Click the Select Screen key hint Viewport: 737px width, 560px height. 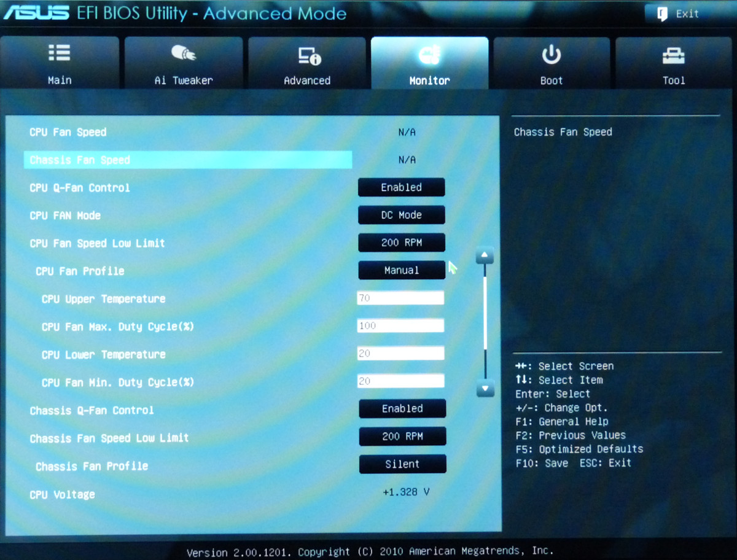pyautogui.click(x=564, y=366)
